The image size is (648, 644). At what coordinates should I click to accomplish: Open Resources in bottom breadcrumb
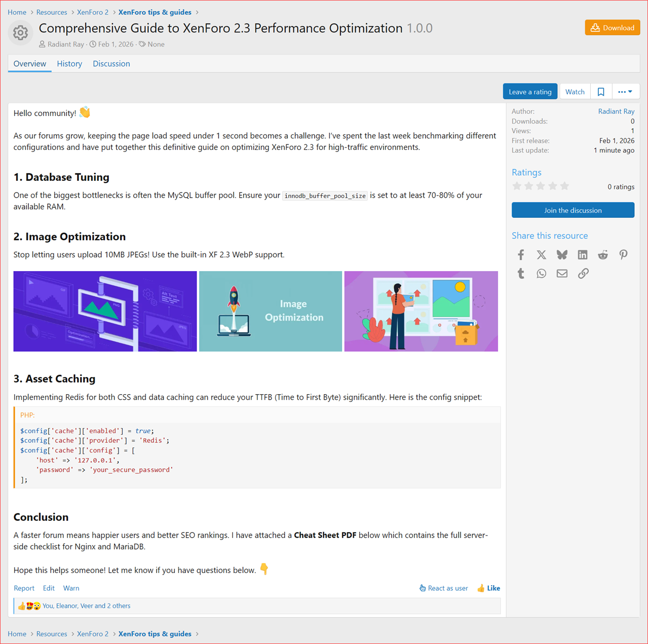[x=52, y=634]
